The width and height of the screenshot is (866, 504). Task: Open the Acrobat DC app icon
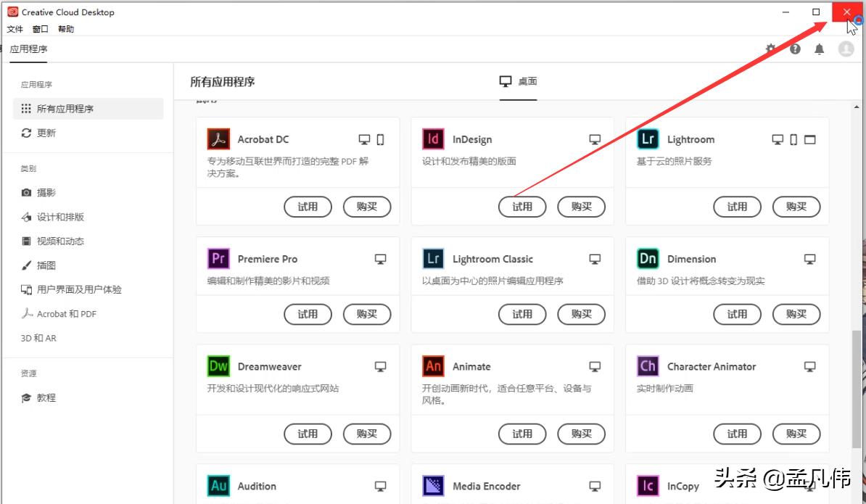point(219,139)
